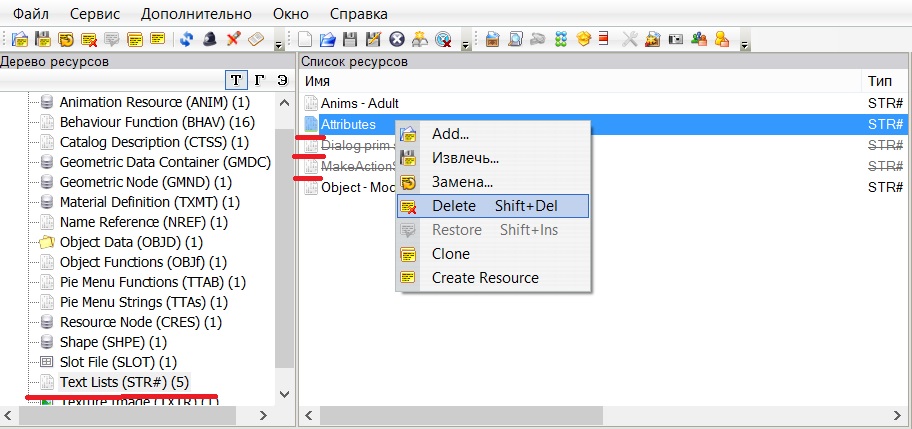The image size is (912, 429).
Task: Toggle the Г view button in resource tree
Action: click(259, 79)
